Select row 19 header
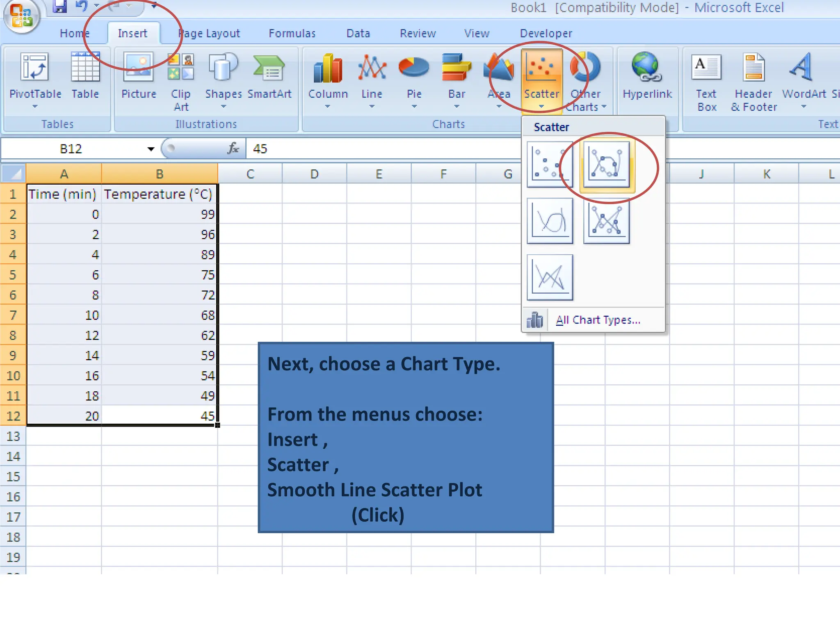Screen dimensions: 840x630 (x=13, y=557)
